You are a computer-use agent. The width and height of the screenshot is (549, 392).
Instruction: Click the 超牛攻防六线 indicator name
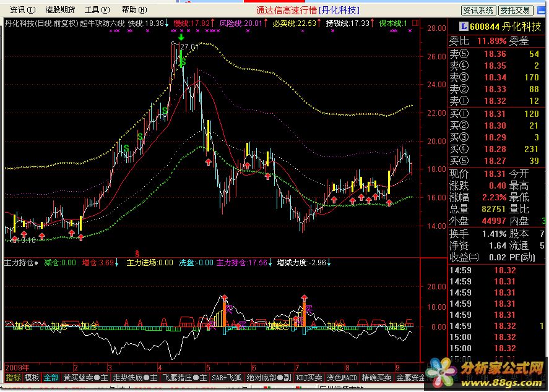pos(102,23)
